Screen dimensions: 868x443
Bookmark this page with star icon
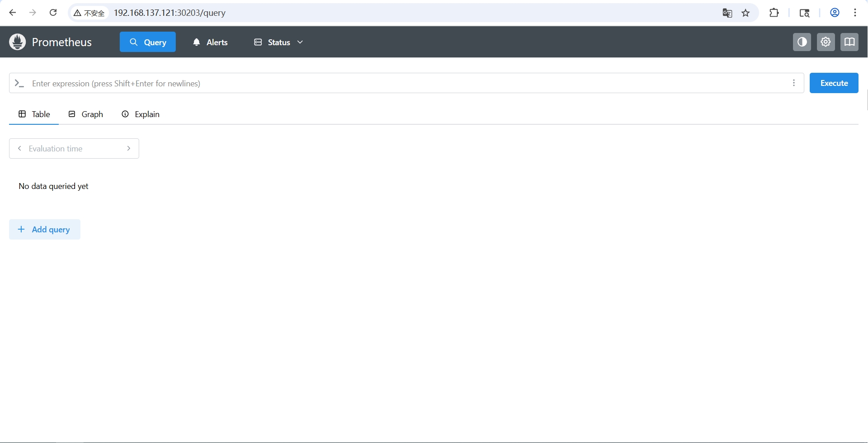(x=746, y=13)
